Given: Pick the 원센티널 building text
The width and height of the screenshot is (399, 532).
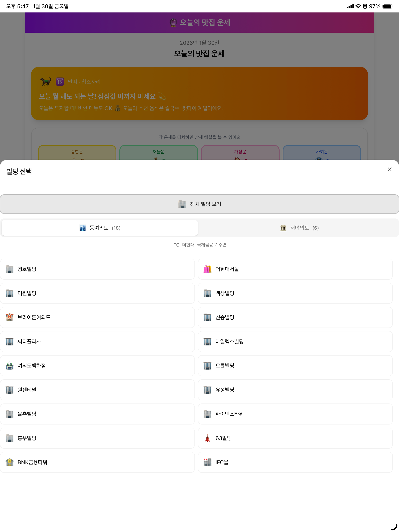Looking at the screenshot, I should coord(27,390).
